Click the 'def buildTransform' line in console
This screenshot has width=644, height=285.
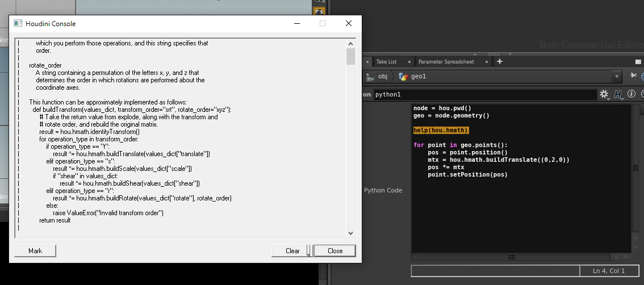[x=131, y=110]
